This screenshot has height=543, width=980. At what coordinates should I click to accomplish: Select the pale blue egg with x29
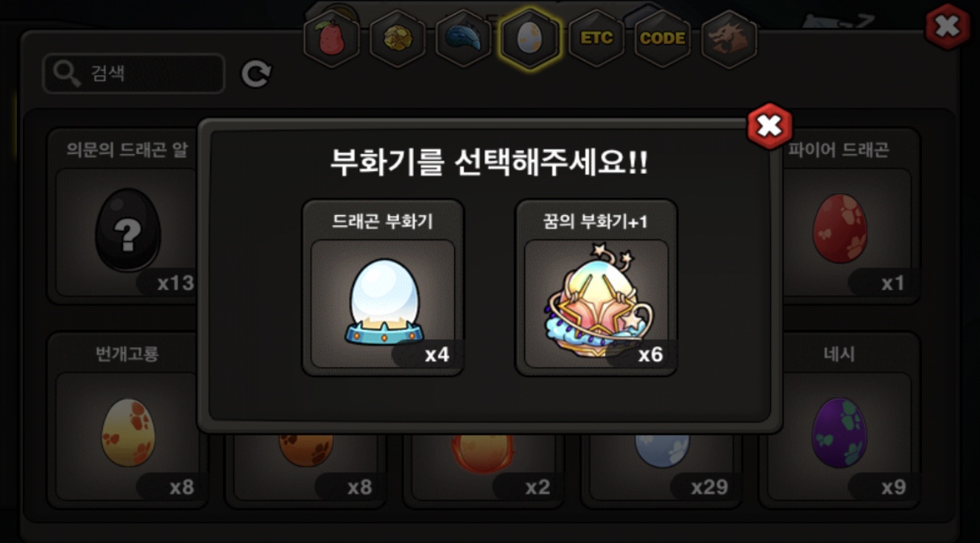(x=661, y=466)
